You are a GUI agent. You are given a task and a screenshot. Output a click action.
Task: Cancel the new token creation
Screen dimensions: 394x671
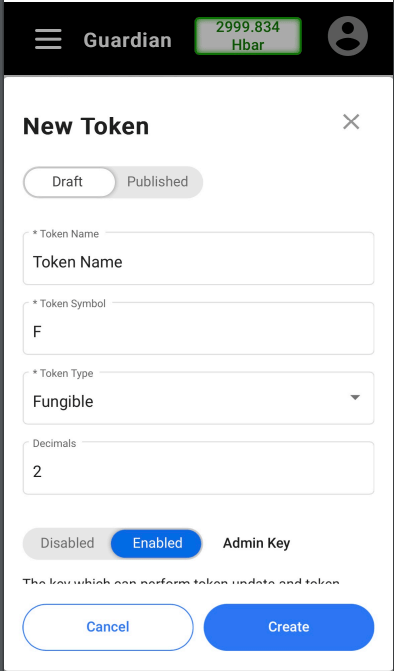pos(108,627)
